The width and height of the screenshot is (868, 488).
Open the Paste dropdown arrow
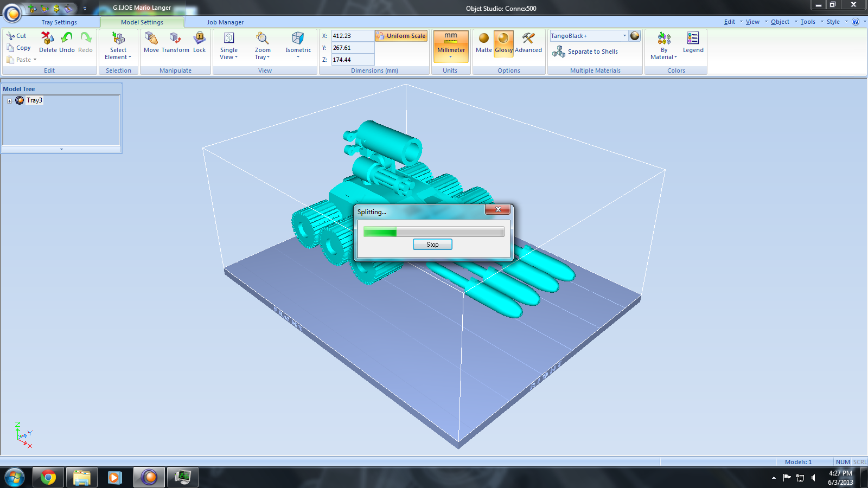[35, 60]
